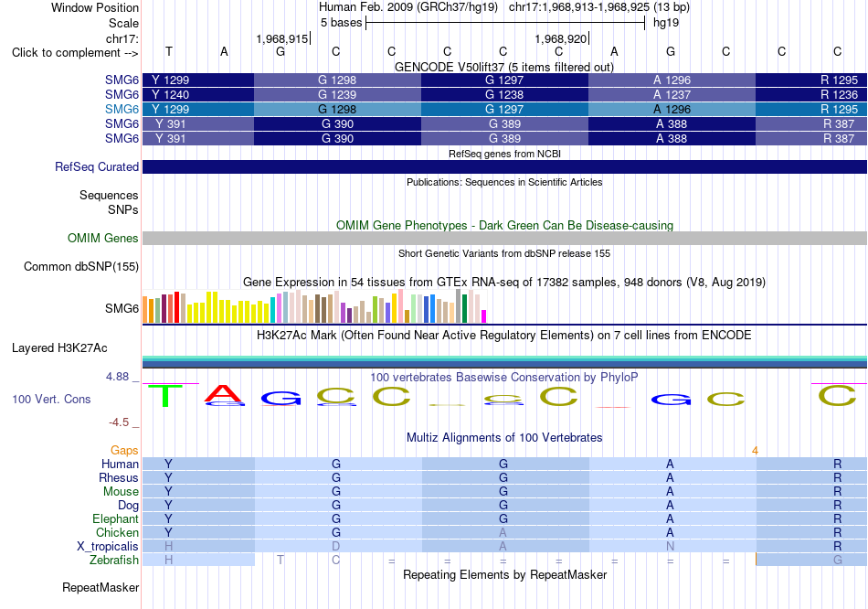Click 'Publications: Sequences in Scientific Articles' title
Viewport: 868px width, 609px height.
[504, 182]
